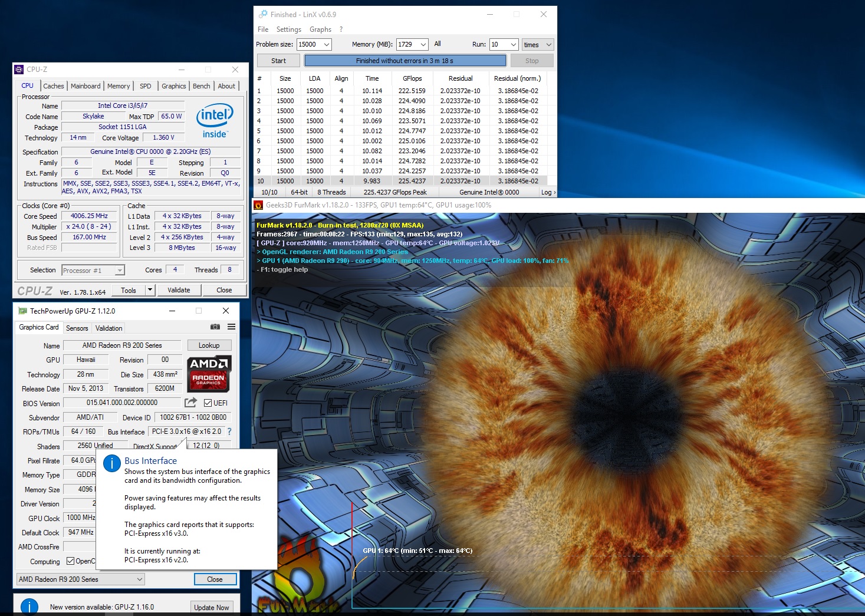865x616 pixels.
Task: Click the Lookup button in GPU-Z
Action: pos(209,345)
